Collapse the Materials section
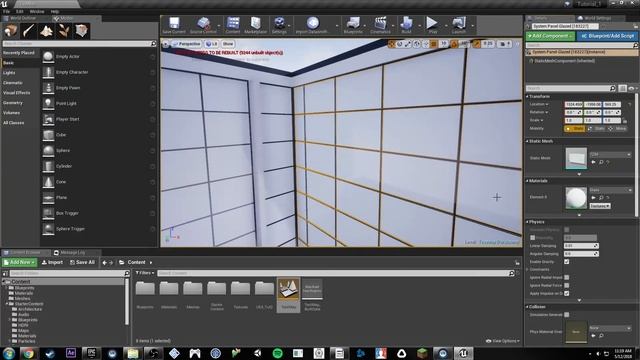Viewport: 640px width, 360px height. click(527, 181)
